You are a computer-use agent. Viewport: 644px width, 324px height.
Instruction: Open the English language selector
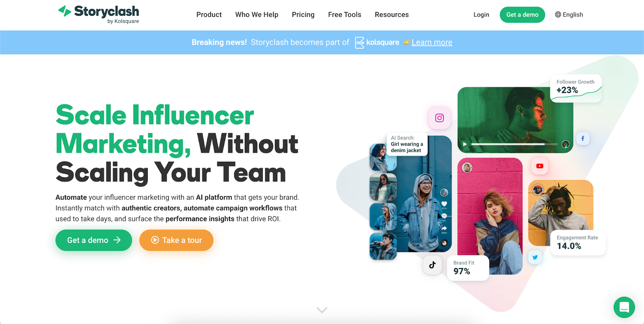569,14
